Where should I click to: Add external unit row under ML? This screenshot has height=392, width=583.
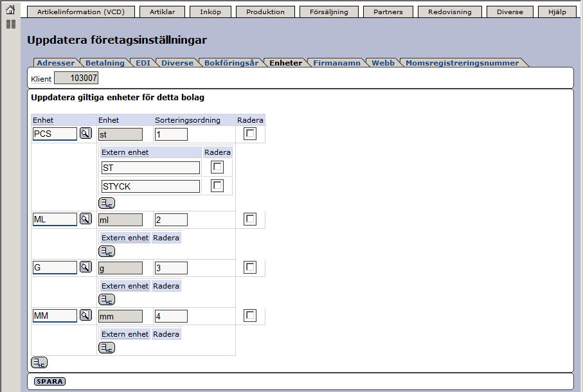(x=107, y=251)
